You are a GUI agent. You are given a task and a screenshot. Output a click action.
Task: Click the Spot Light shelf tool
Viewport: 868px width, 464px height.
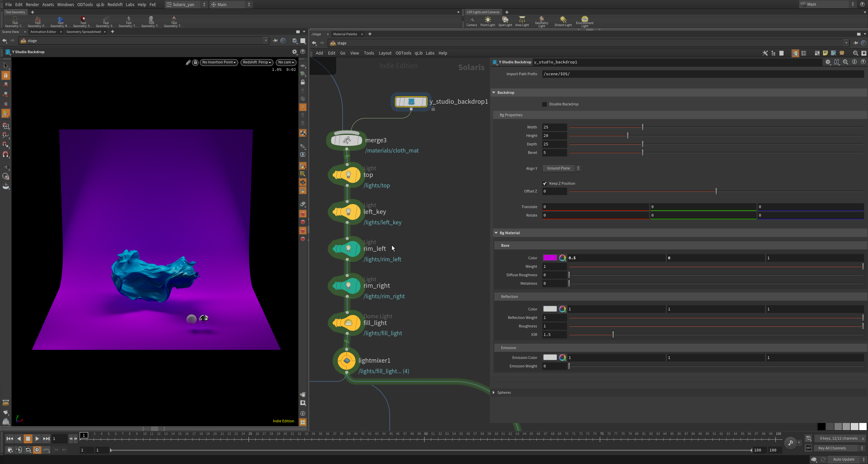click(505, 21)
